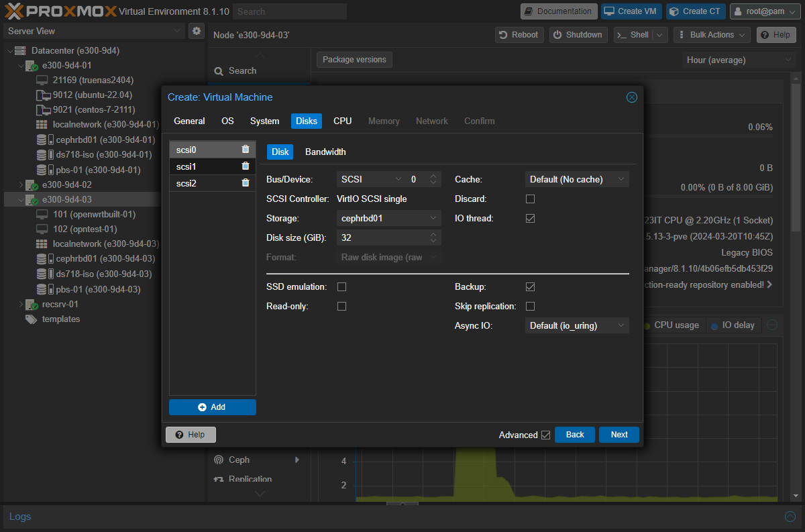Click pbs-01 (e300-9d4-01) storage icon
The image size is (805, 532).
point(44,170)
